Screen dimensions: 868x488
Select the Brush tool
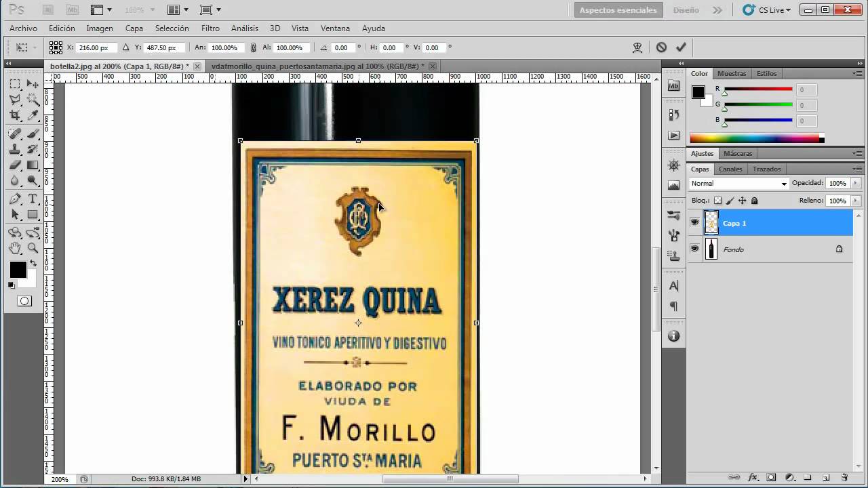click(33, 134)
